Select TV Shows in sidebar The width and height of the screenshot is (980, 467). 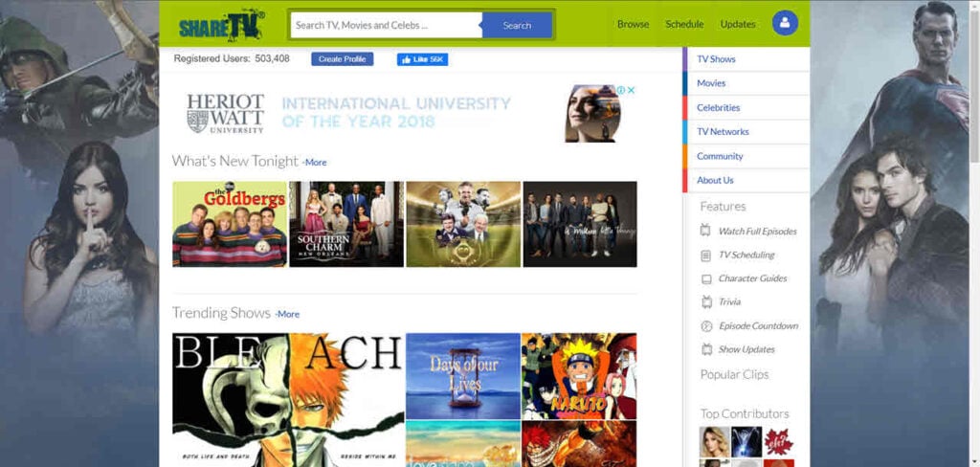[746, 59]
